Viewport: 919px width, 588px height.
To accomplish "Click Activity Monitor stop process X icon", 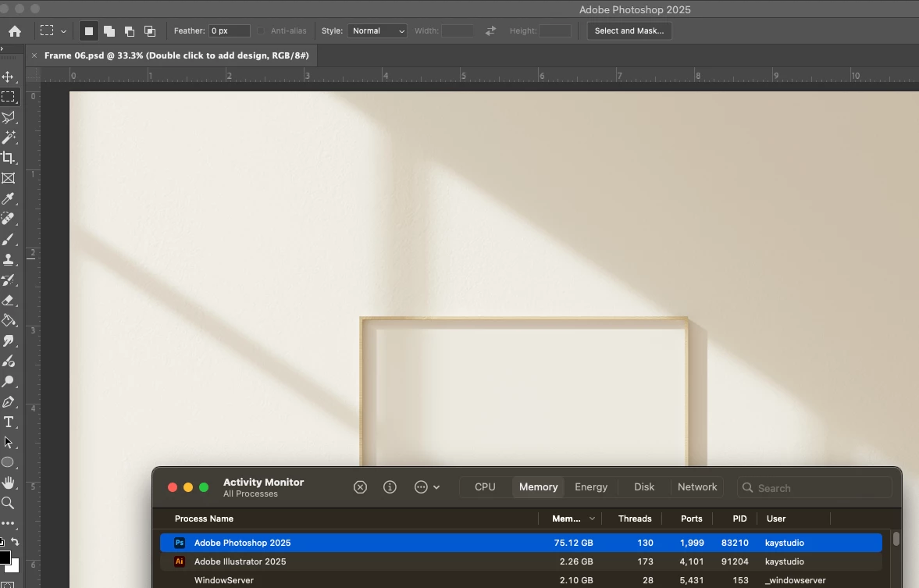I will (361, 487).
